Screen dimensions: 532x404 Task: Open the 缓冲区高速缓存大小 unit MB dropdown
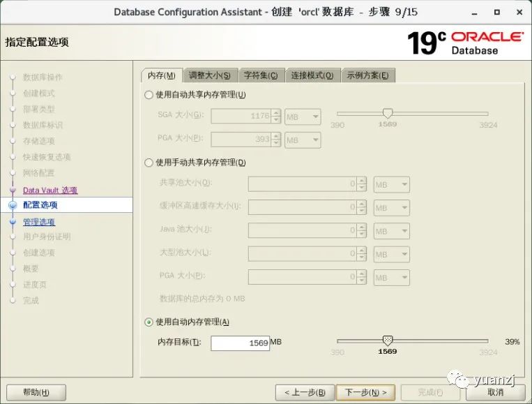[x=392, y=207]
